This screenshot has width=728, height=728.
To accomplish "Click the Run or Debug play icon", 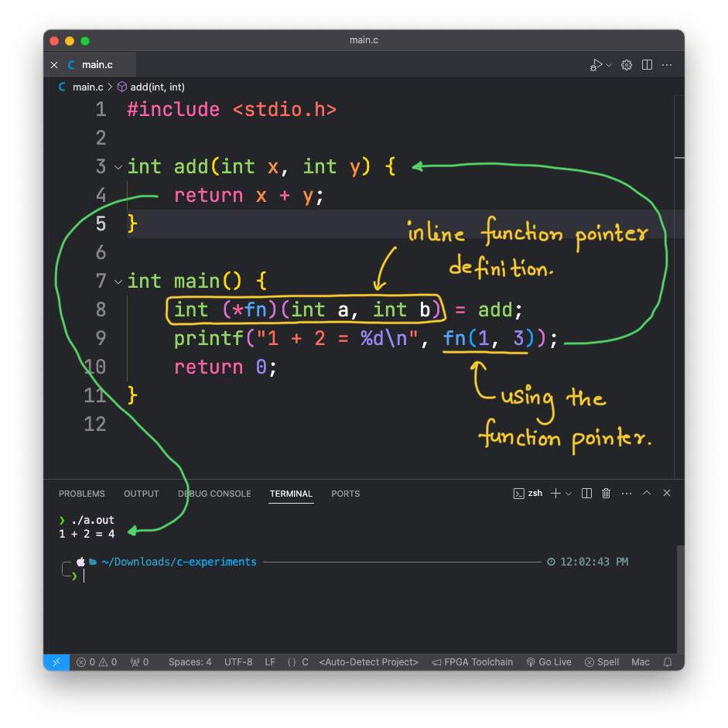I will [596, 65].
